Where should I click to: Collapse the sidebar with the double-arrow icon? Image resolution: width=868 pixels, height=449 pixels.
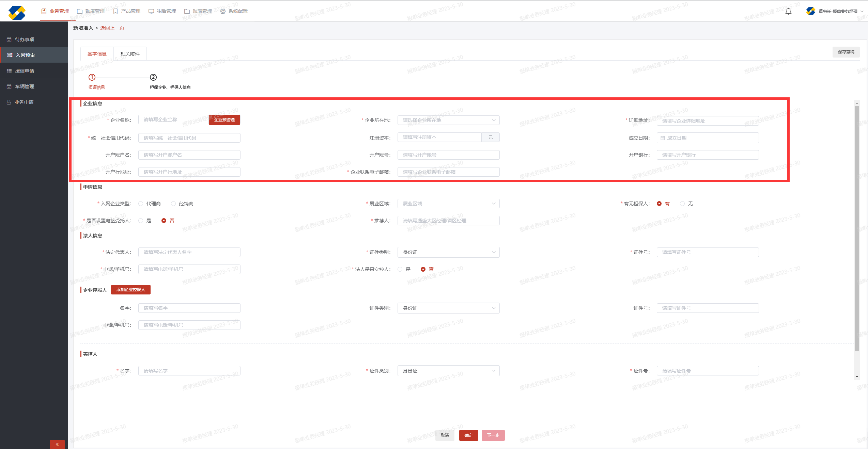57,444
